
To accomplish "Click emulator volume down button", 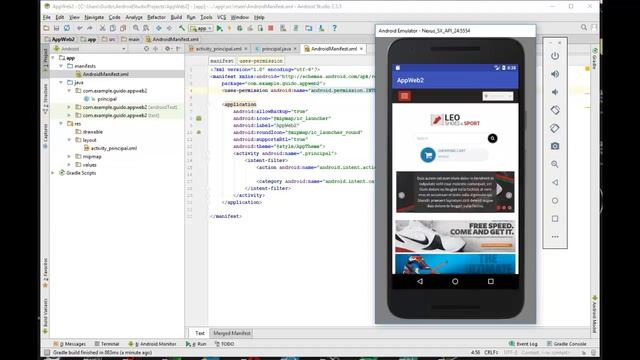I will [x=555, y=92].
